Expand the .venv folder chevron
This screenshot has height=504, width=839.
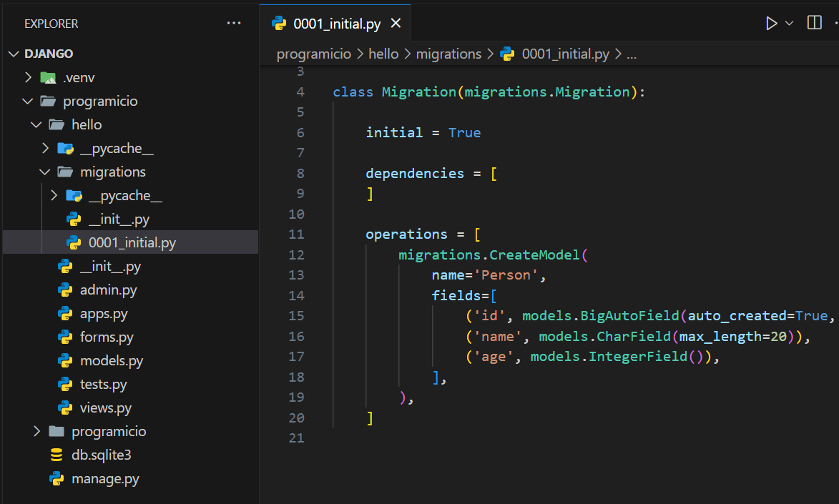(28, 78)
